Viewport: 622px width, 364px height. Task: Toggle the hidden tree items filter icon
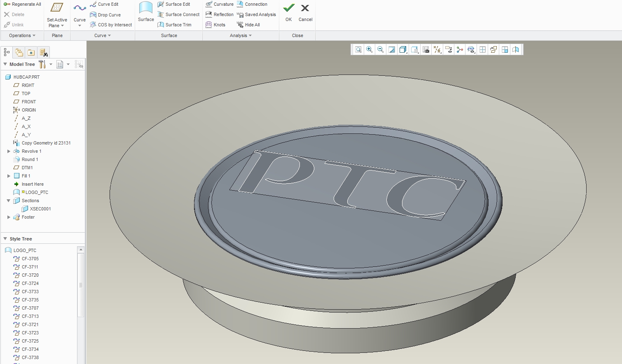pos(79,64)
